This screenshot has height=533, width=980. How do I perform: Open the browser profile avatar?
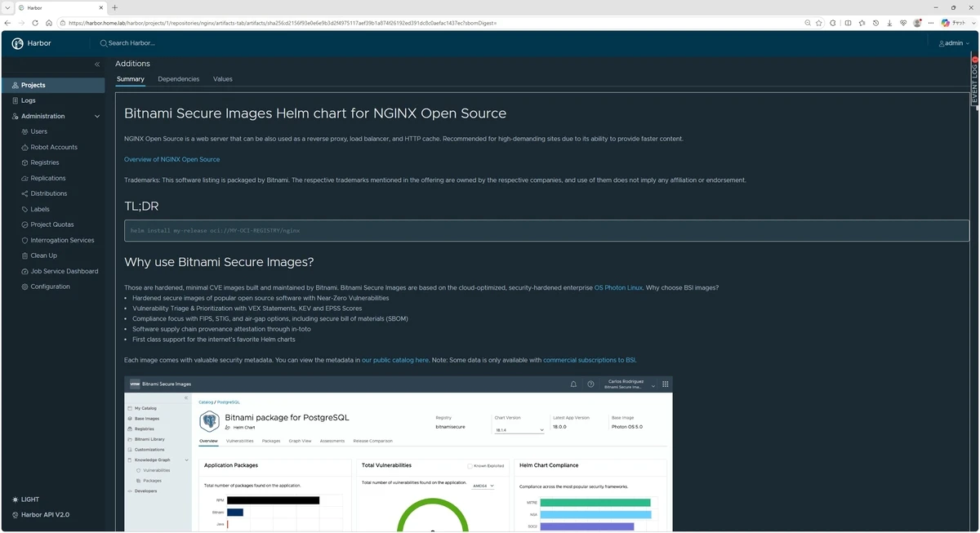[917, 23]
